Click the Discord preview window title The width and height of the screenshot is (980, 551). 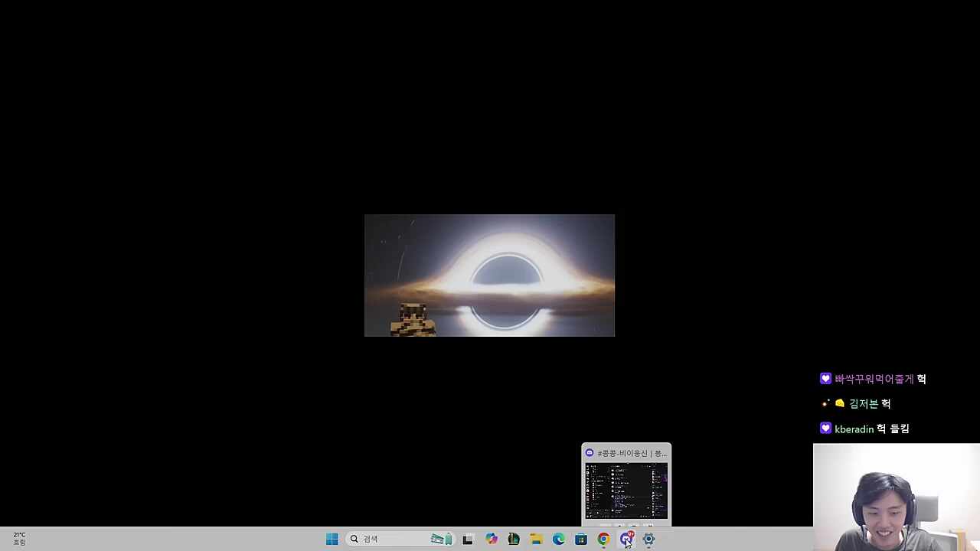pos(631,453)
